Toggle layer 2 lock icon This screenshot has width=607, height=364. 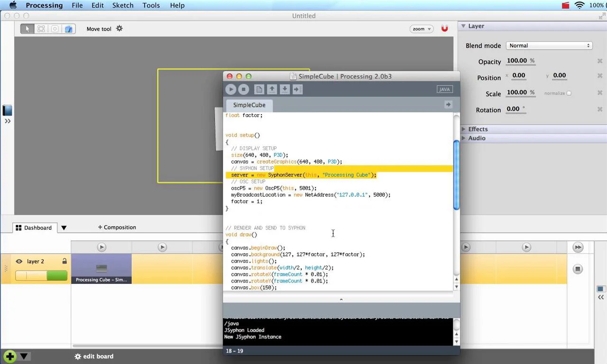[x=64, y=261]
